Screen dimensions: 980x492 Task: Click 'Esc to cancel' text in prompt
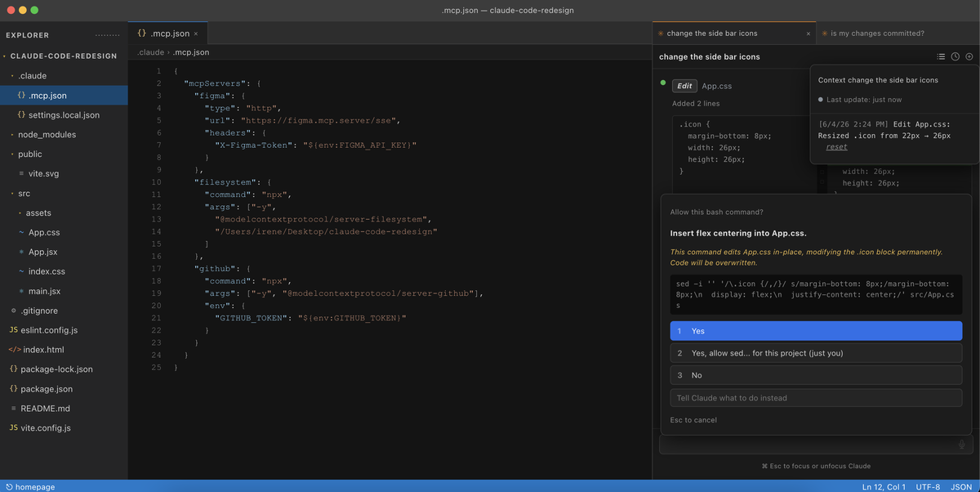click(x=693, y=420)
